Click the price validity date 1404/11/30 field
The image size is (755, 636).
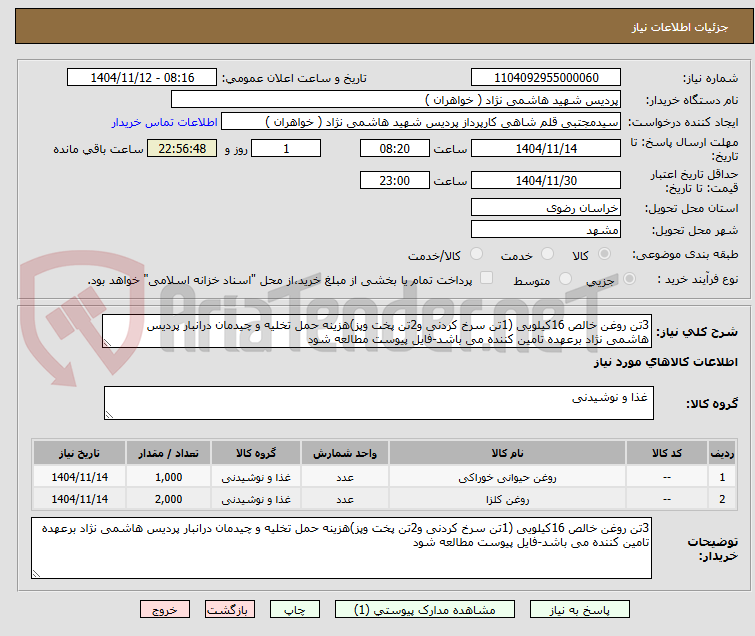click(x=546, y=181)
